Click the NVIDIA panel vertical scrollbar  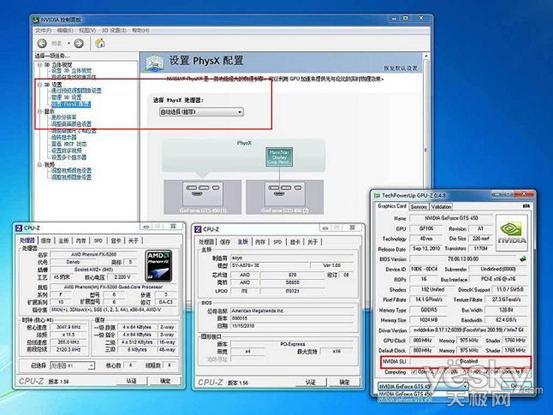point(426,122)
